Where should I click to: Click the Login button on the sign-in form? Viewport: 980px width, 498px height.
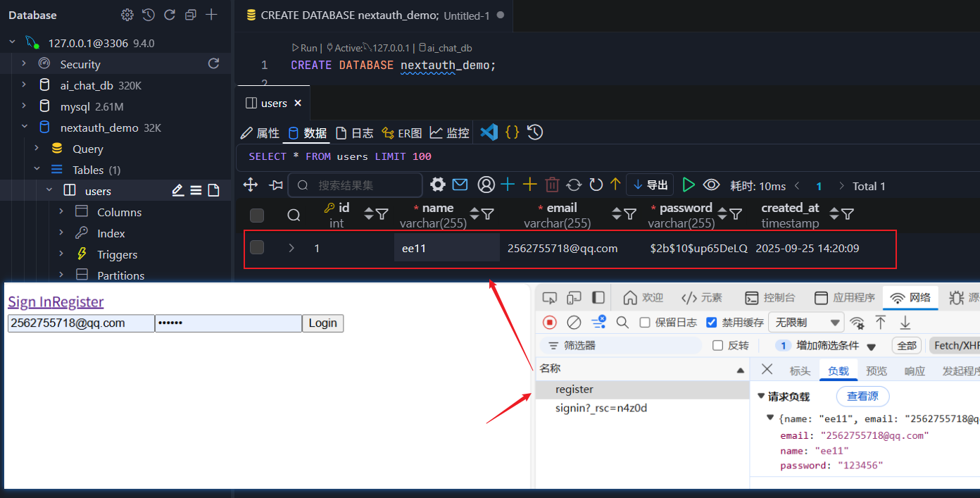(322, 323)
